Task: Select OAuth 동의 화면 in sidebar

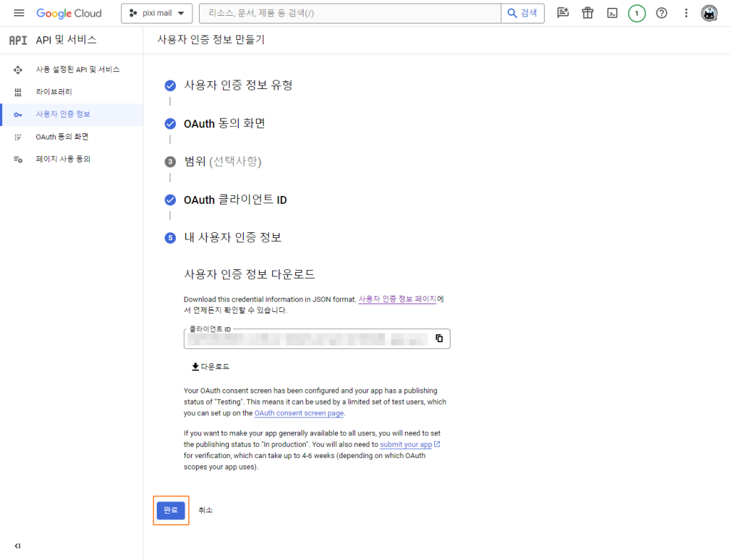Action: [x=61, y=137]
